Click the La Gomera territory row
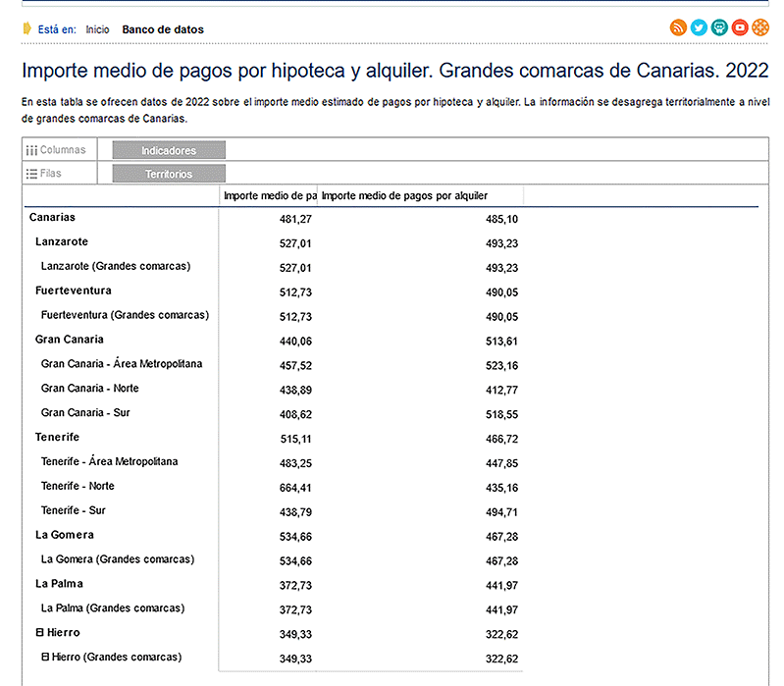Screen dimensions: 784x686 click(x=65, y=535)
